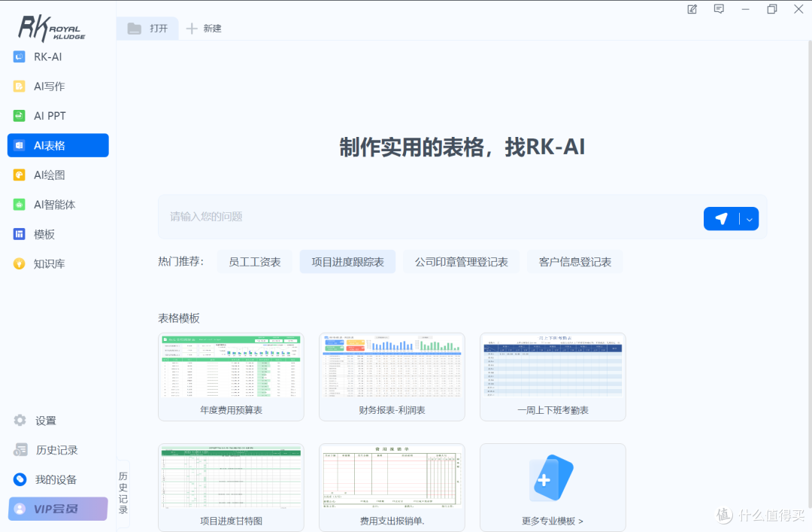The height and width of the screenshot is (532, 812).
Task: Click the VIP会员 button
Action: (x=58, y=509)
